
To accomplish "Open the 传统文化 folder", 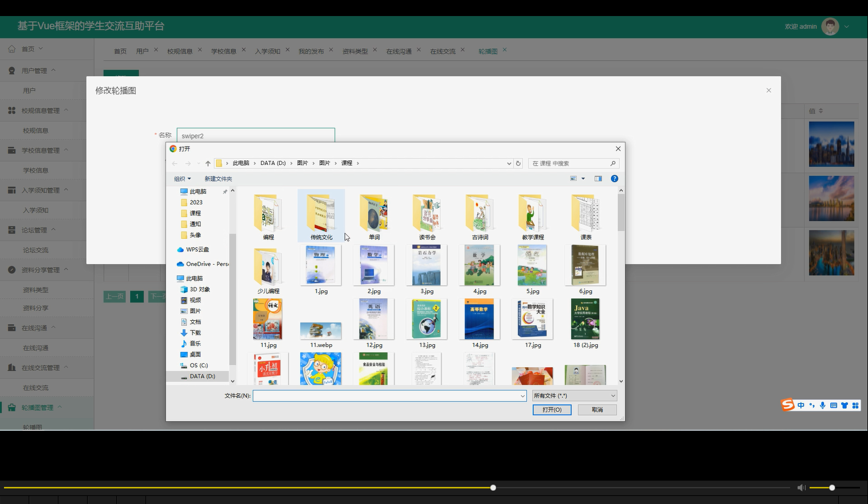I will tap(321, 216).
